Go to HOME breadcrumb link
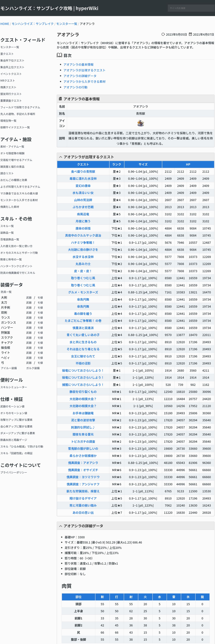 coord(5,24)
